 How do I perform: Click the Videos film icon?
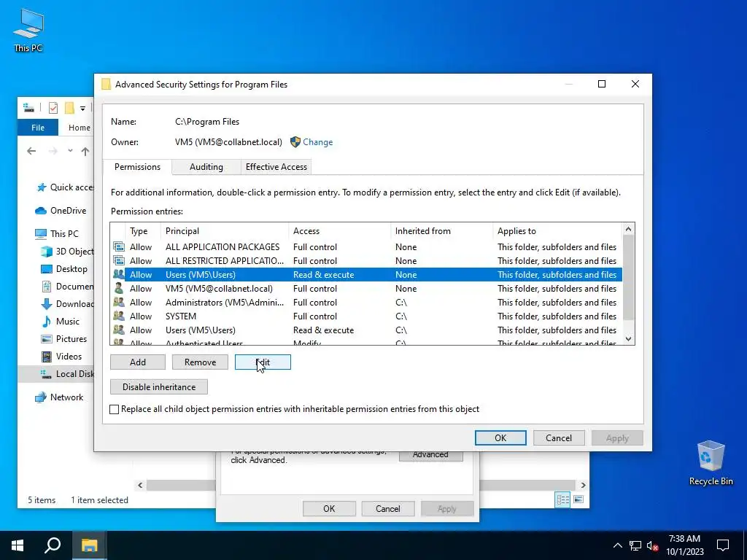[x=47, y=356]
